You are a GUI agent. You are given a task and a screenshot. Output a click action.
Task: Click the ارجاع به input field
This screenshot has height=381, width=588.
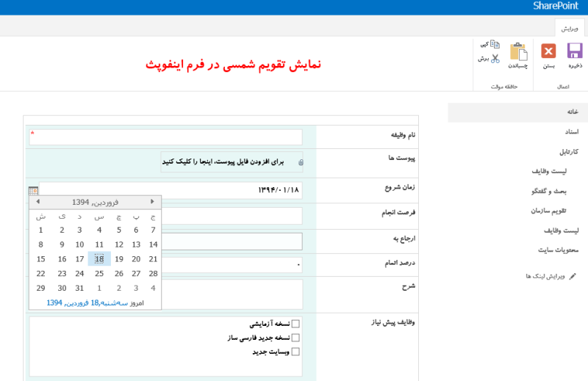pos(232,242)
